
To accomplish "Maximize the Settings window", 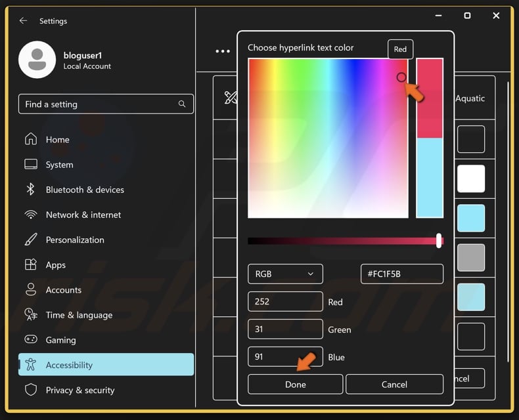I will pos(467,16).
